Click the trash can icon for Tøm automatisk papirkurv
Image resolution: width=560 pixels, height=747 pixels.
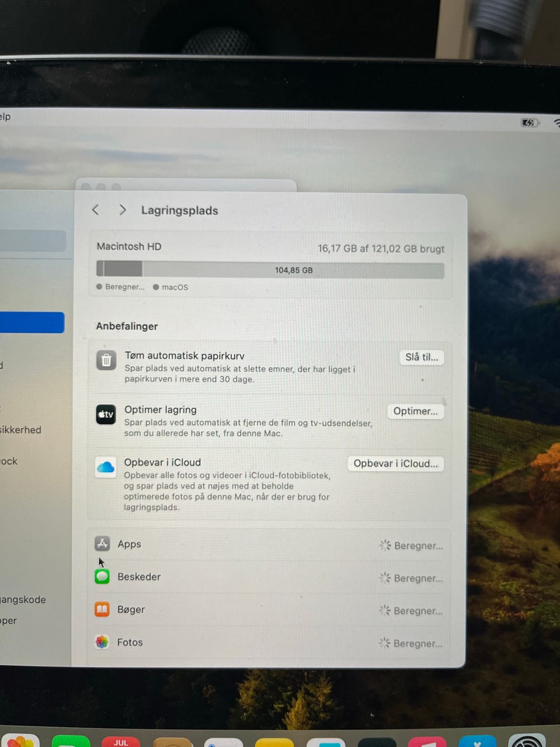[106, 361]
